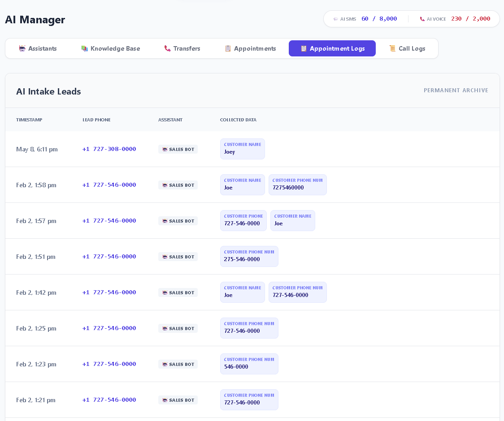This screenshot has height=421, width=504.
Task: Open the Assistants tab
Action: [38, 48]
